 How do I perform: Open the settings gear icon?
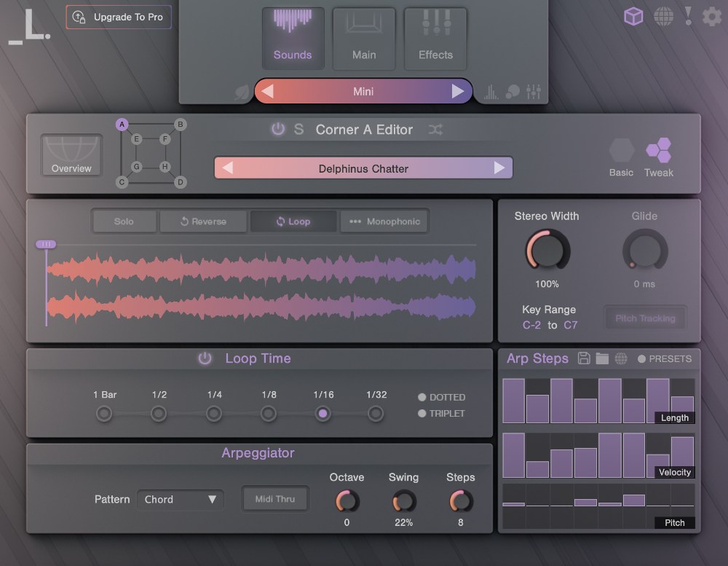tap(711, 15)
